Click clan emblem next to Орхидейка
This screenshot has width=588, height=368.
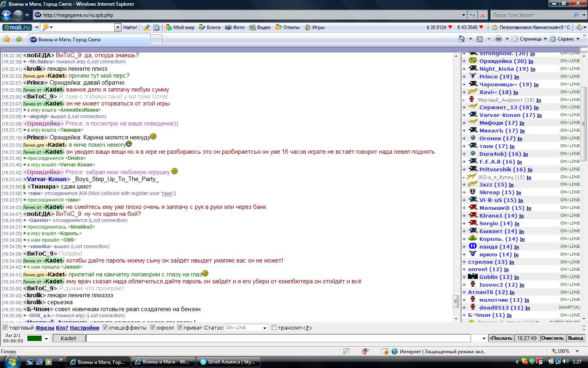(x=473, y=61)
